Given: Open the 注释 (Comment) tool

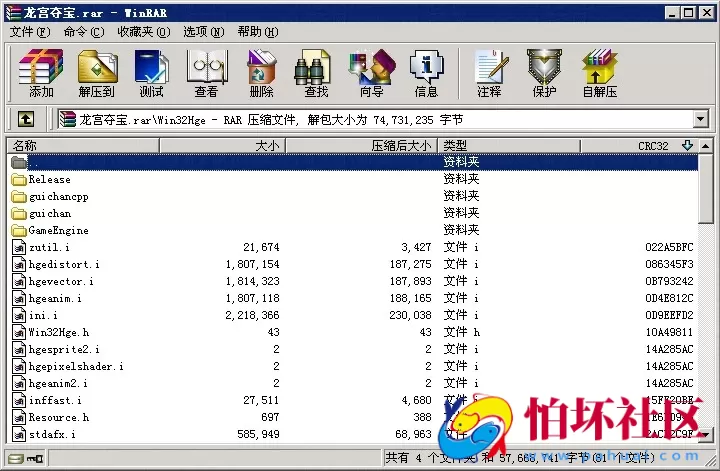Looking at the screenshot, I should [489, 73].
